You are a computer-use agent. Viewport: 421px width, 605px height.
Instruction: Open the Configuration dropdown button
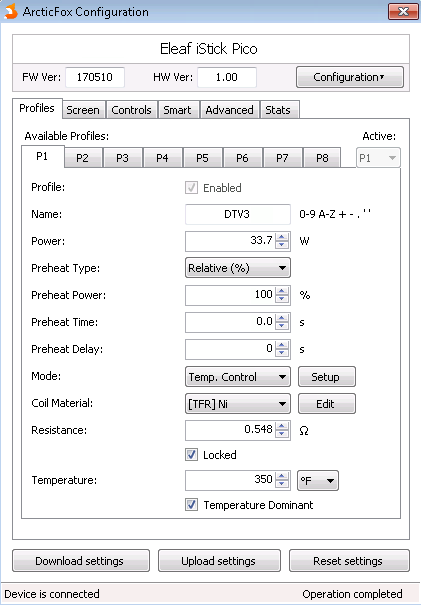tap(350, 77)
